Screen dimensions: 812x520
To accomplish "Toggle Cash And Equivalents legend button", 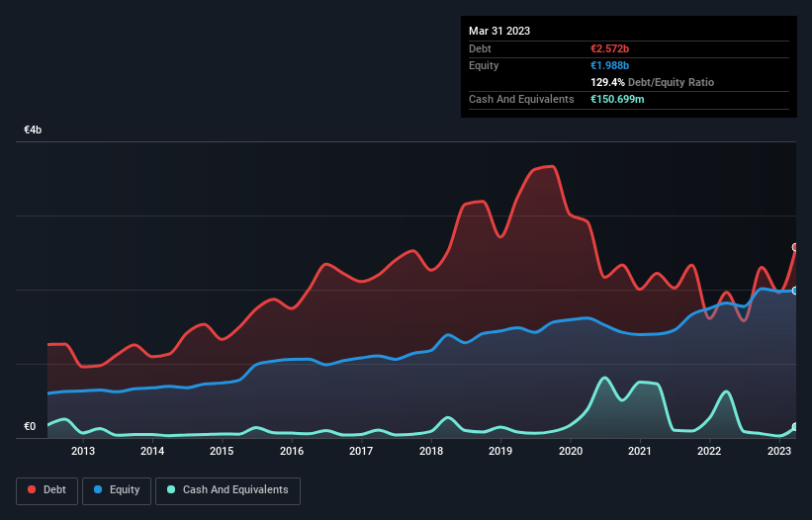I will click(227, 490).
